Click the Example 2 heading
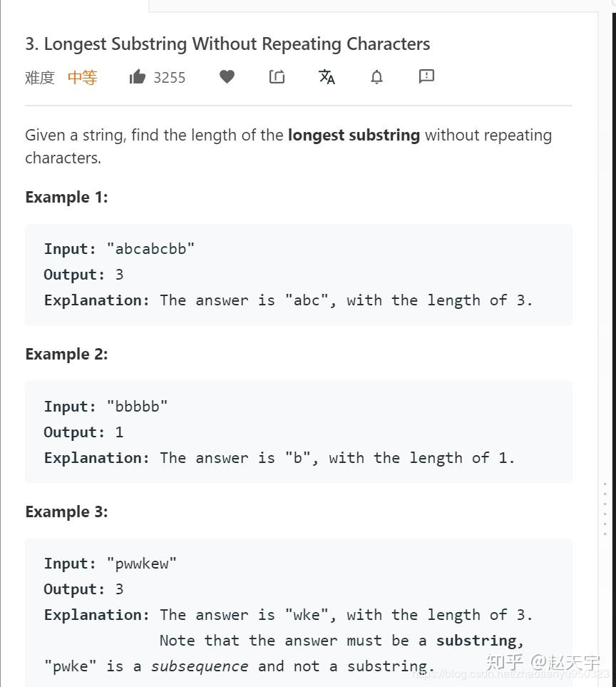616x687 pixels. [x=66, y=354]
